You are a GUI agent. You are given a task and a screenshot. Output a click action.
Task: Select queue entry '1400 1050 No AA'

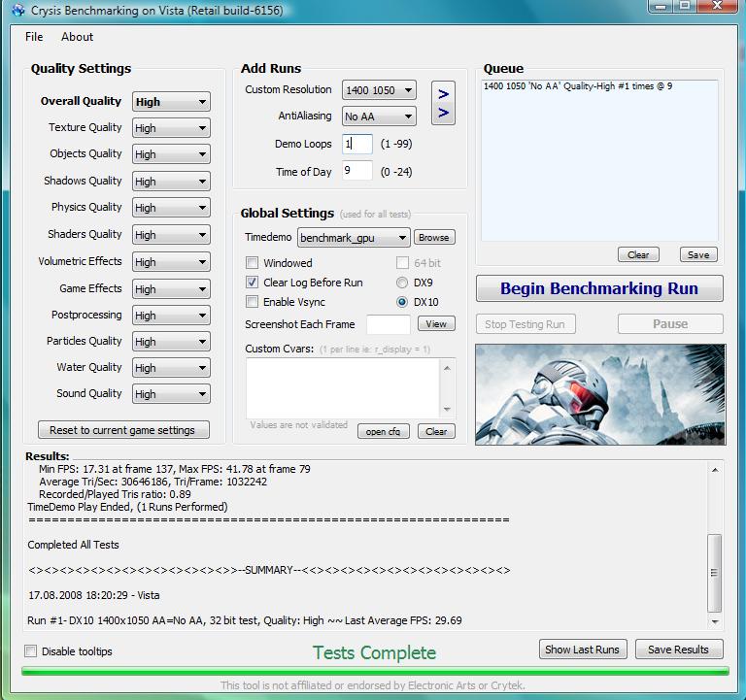[x=578, y=86]
